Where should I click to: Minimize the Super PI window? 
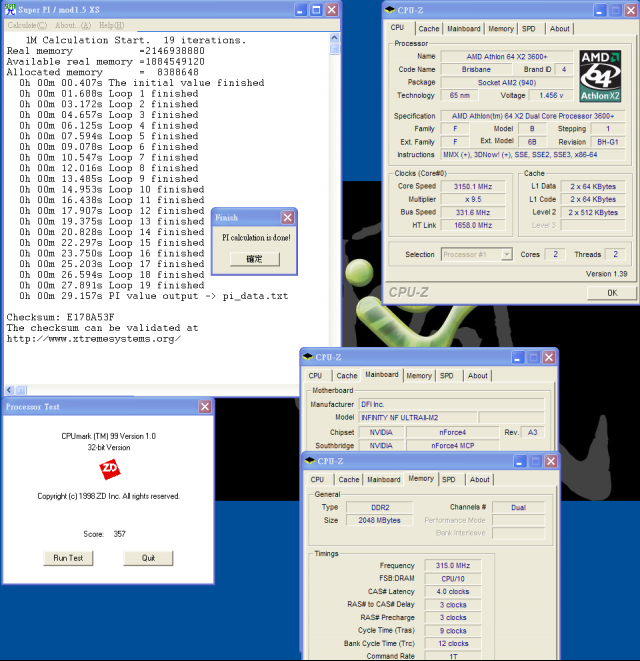point(300,10)
